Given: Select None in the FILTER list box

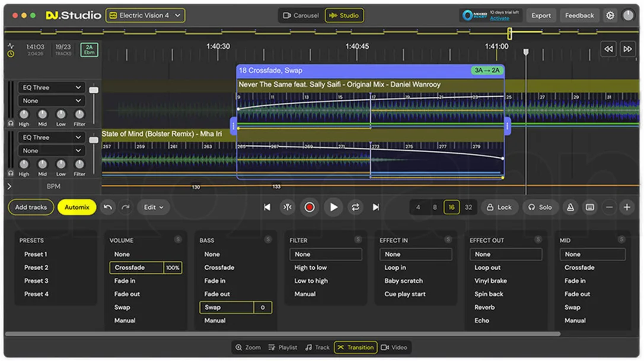Looking at the screenshot, I should [326, 255].
